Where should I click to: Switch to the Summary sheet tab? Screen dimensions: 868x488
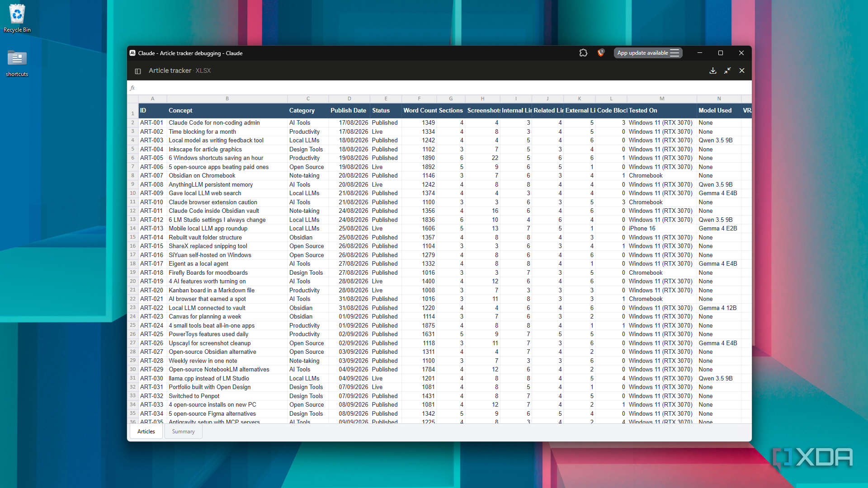coord(183,432)
